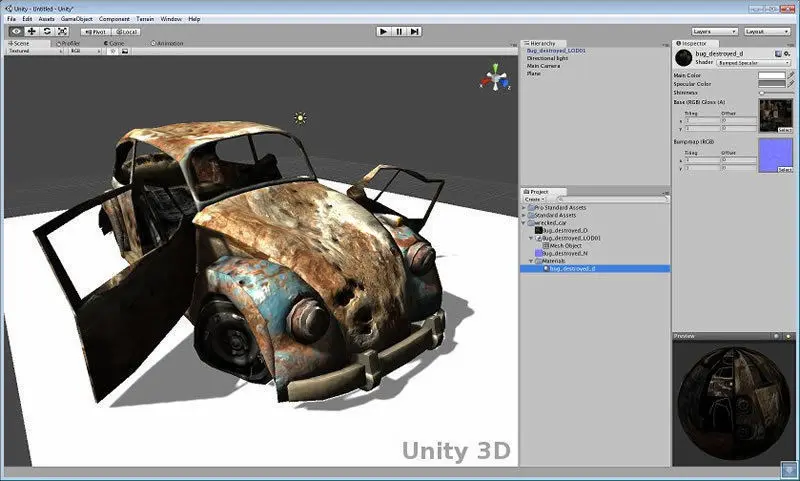Click the directional light sun gizmo in scene
Image resolution: width=800 pixels, height=481 pixels.
coord(301,118)
